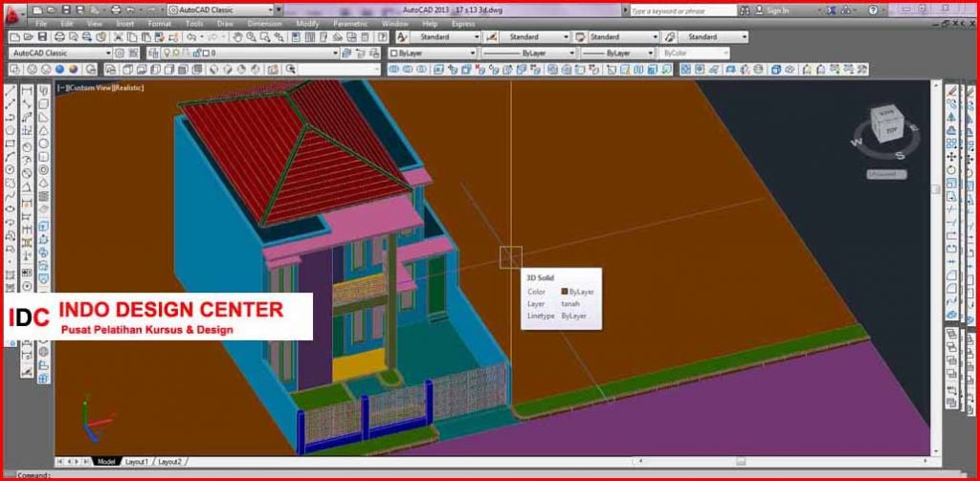Click the Dimension Style icon
Viewport: 980px width, 481px height.
click(492, 37)
